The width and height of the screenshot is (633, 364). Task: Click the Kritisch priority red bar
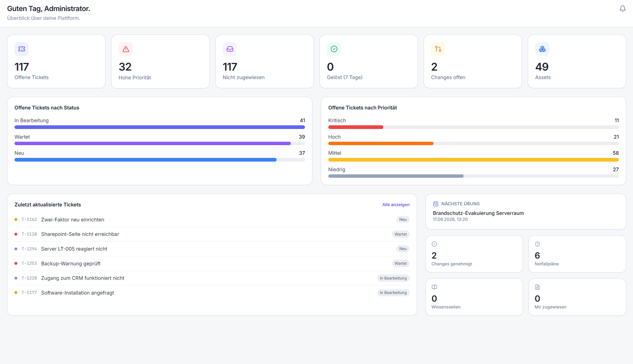click(356, 127)
